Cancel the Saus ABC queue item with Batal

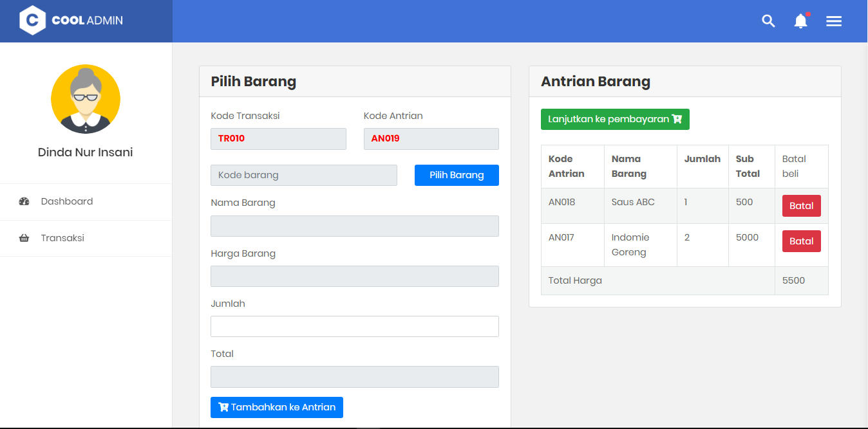(x=801, y=205)
